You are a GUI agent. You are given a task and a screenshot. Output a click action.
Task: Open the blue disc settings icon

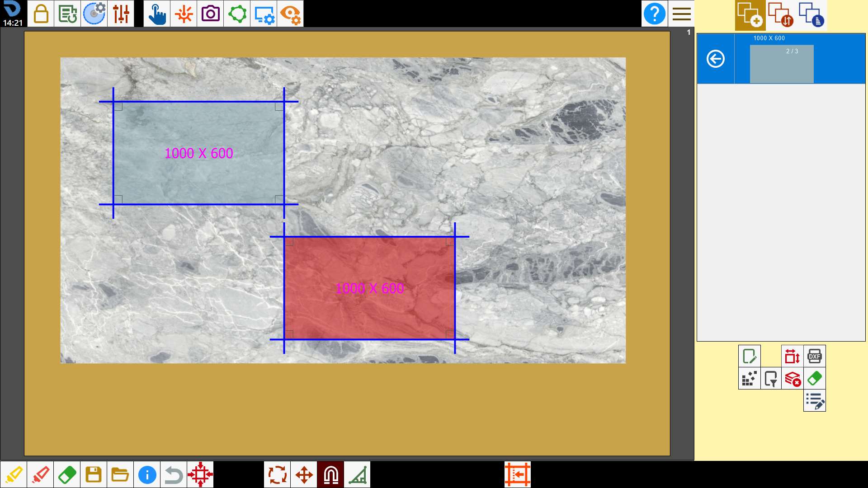tap(94, 14)
